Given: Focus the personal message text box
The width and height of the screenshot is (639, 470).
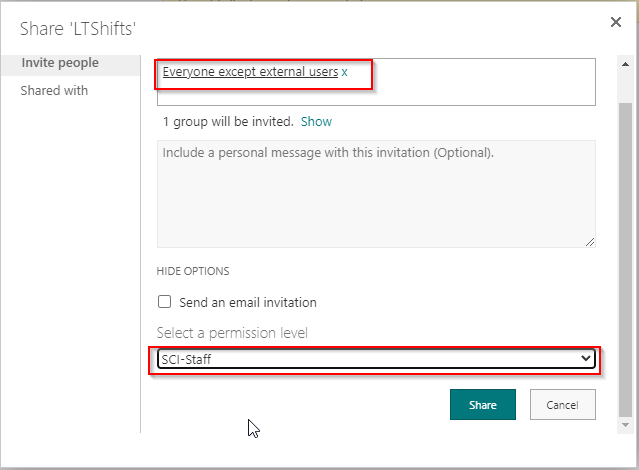Looking at the screenshot, I should click(375, 195).
